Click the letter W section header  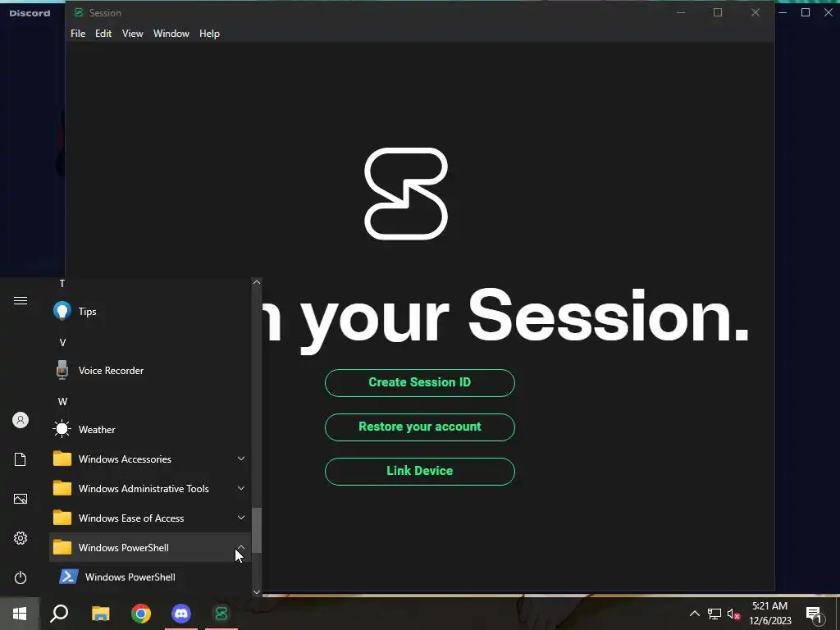[62, 401]
